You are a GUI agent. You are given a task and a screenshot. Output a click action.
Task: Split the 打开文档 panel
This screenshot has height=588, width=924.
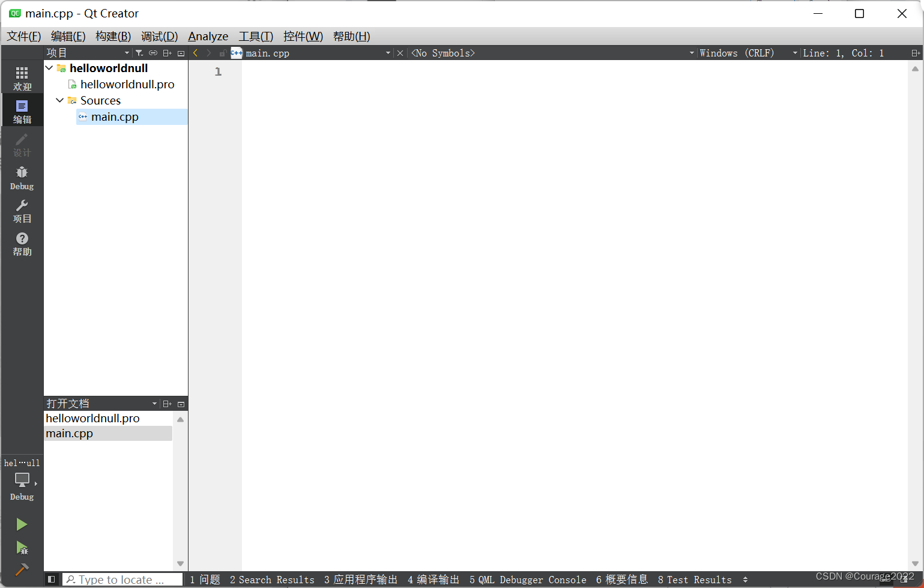[168, 404]
